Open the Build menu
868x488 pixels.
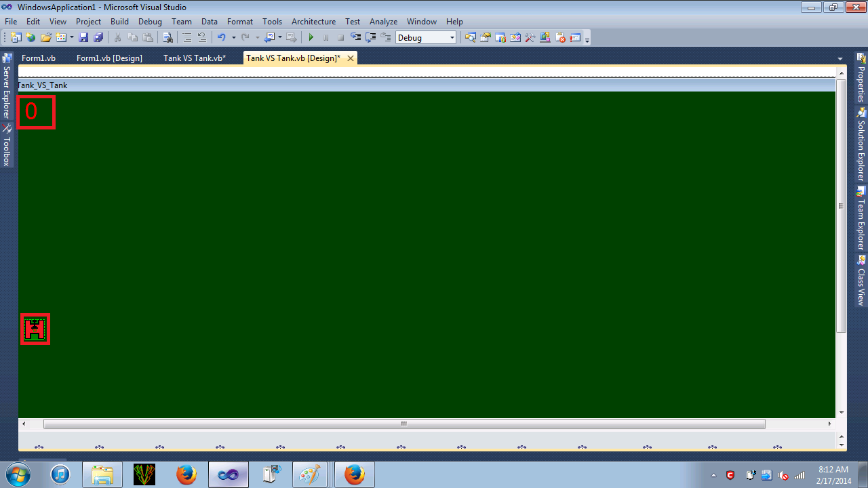click(119, 22)
